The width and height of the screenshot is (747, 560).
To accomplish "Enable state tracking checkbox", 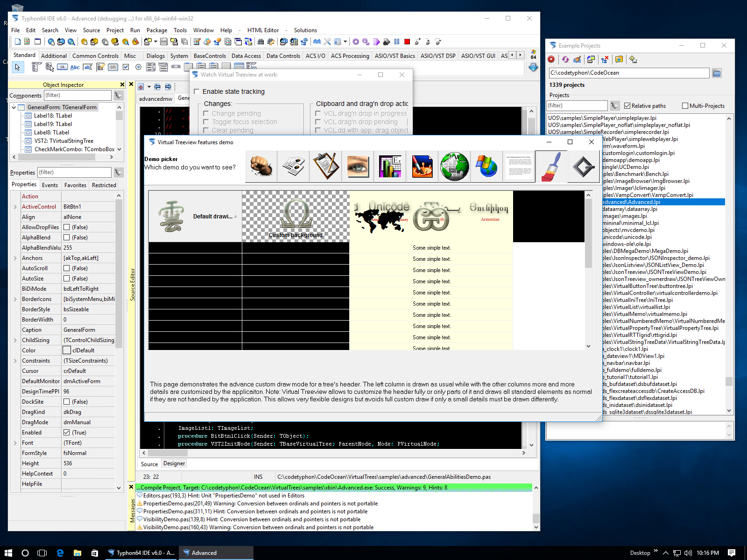I will (197, 91).
